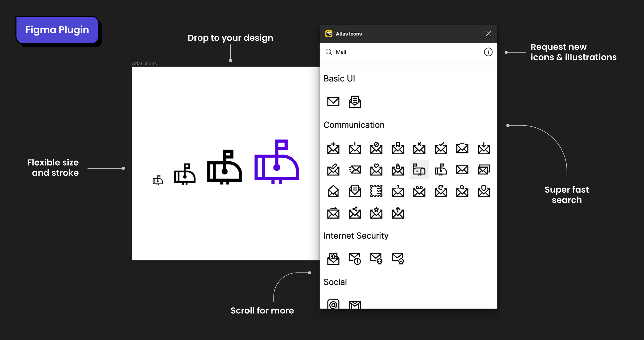Select the envelope with question mark icon
Viewport: 644px width, 340px height.
(x=398, y=191)
